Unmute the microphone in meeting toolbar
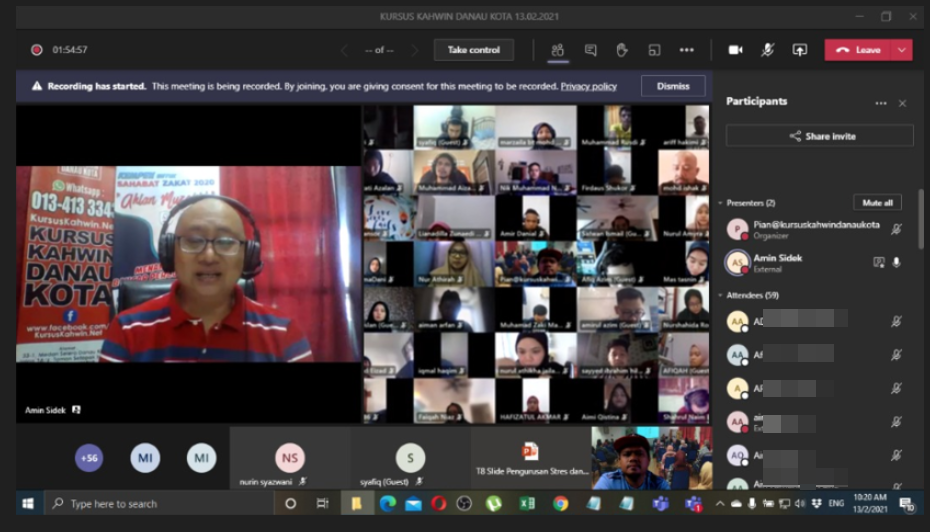This screenshot has width=930, height=532. (767, 50)
